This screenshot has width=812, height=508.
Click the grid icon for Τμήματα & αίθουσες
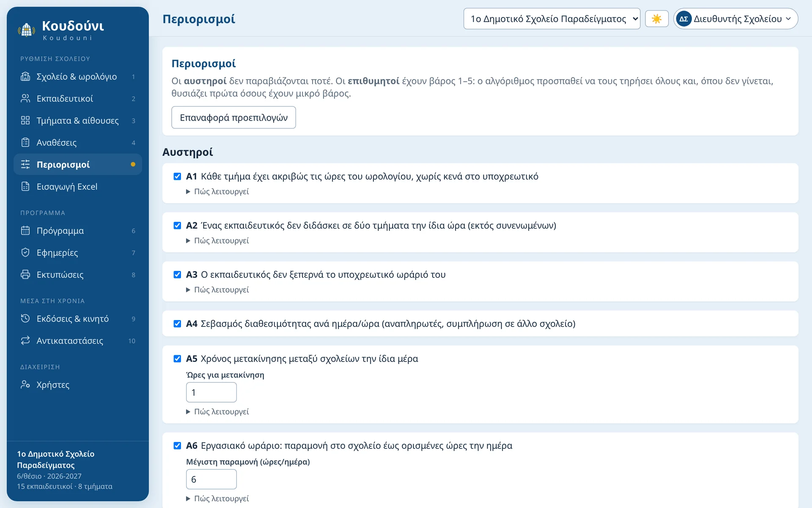click(25, 121)
